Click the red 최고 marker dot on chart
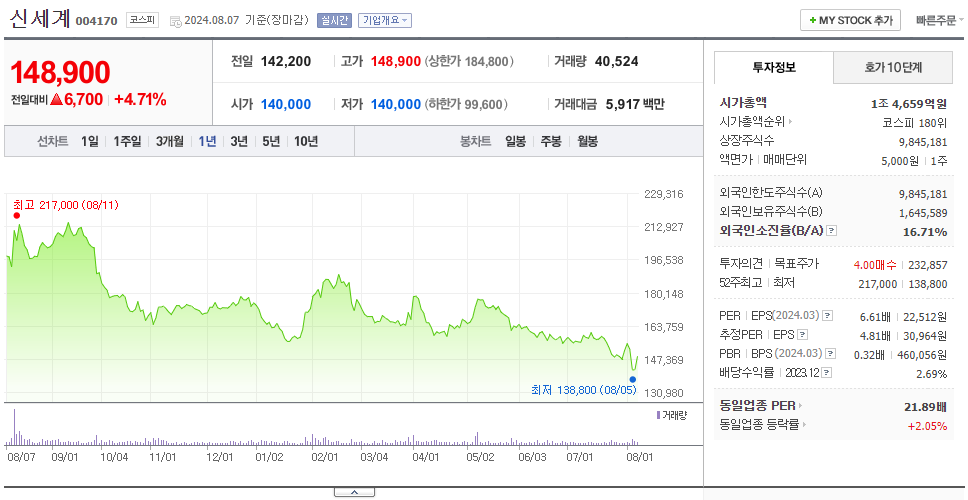This screenshot has height=500, width=968. 17,215
